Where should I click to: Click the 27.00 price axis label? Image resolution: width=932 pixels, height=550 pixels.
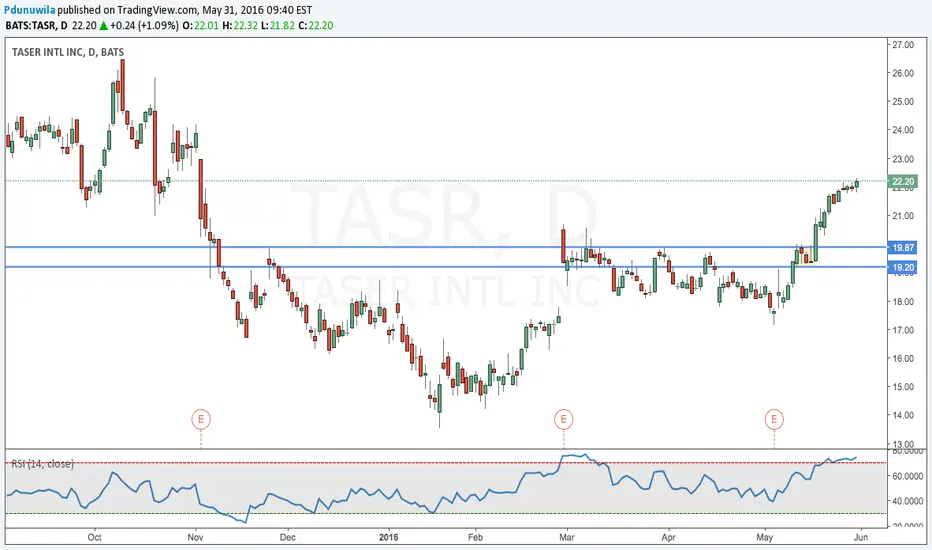tap(903, 45)
